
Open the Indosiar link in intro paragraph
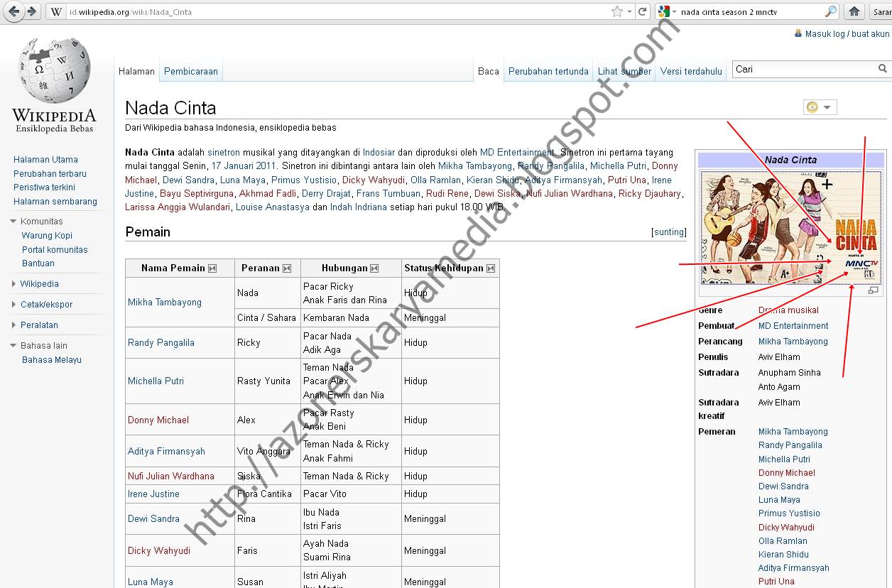pos(379,153)
